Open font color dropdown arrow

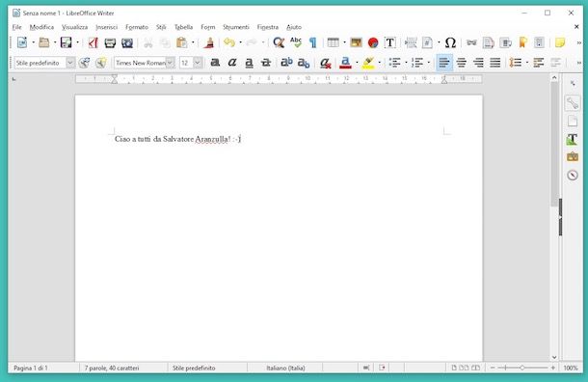(357, 63)
